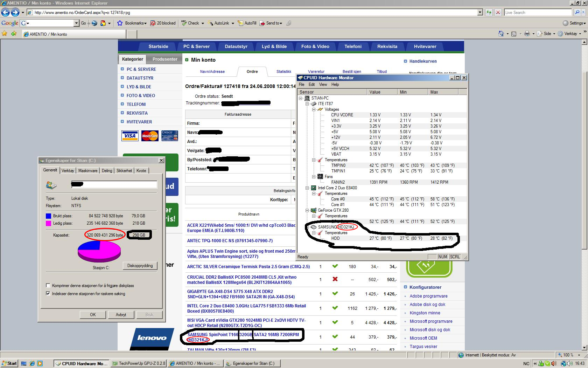Click the Diskopprydding button
Viewport: 588px width, 368px height.
140,266
